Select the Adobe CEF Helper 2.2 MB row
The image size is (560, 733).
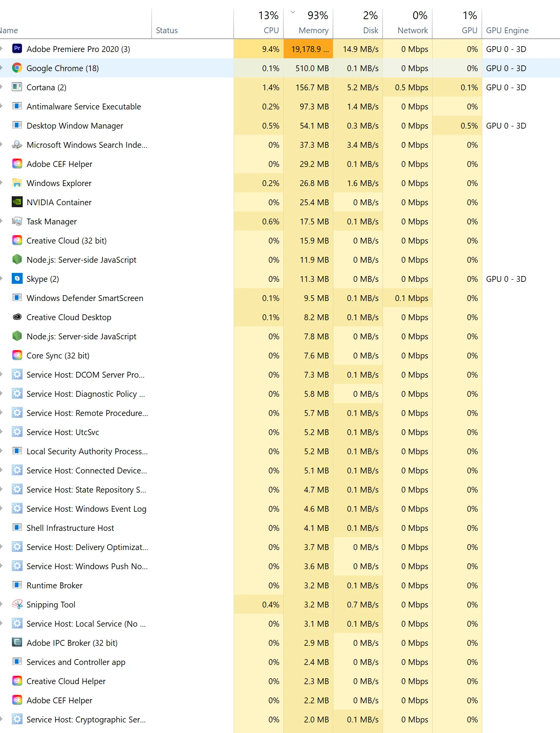(280, 700)
